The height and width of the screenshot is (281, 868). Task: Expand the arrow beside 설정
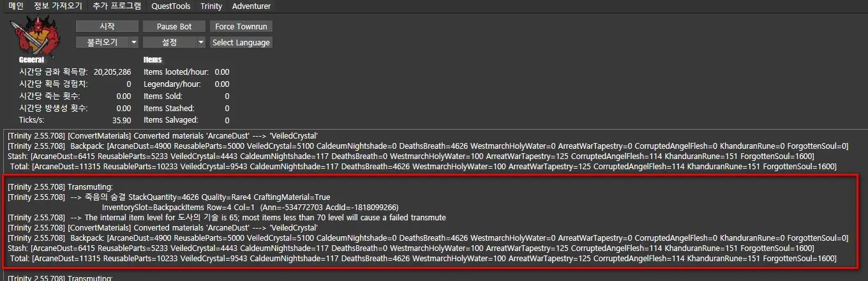[201, 42]
